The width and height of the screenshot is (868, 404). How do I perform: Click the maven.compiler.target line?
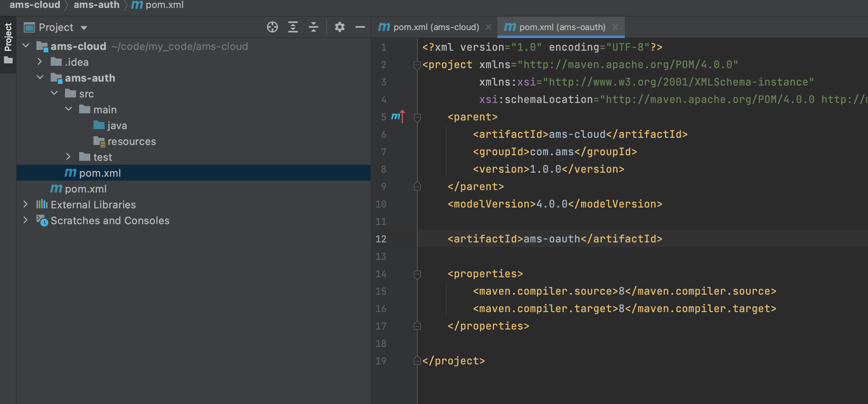[624, 309]
